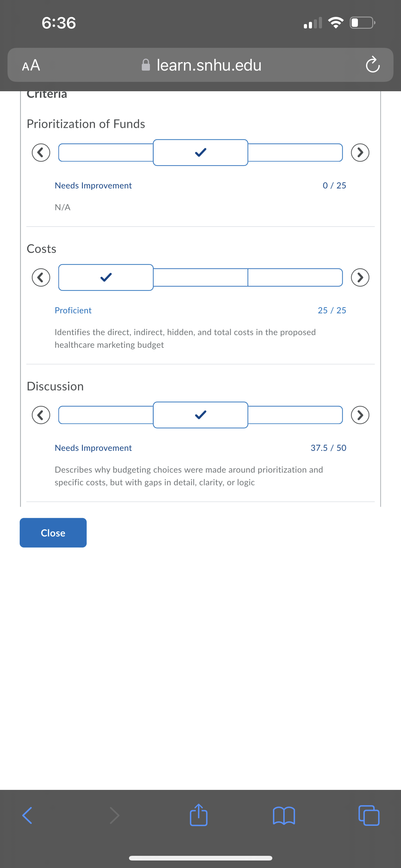
Task: Click next level arrow in Discussion row
Action: [x=360, y=415]
